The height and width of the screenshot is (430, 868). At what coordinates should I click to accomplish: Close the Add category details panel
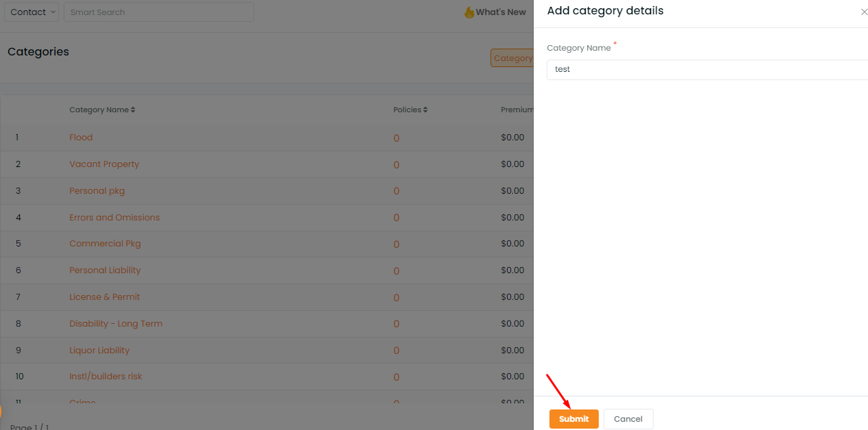(x=864, y=12)
